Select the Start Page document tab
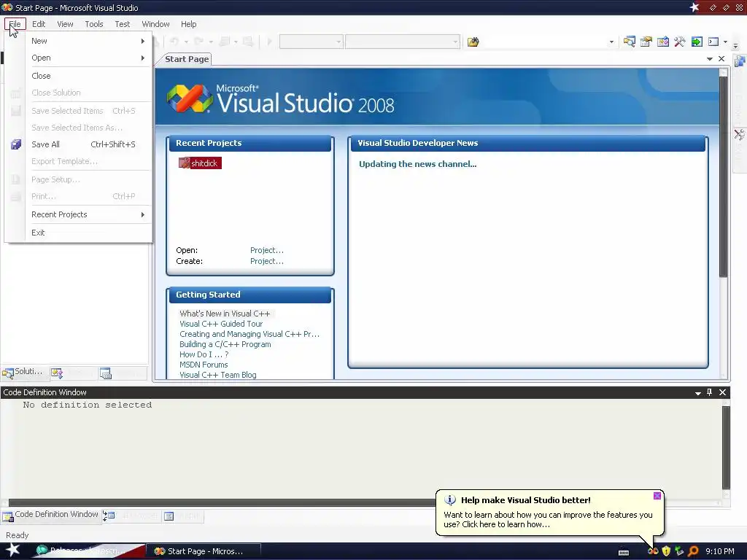The height and width of the screenshot is (560, 747). (x=187, y=59)
